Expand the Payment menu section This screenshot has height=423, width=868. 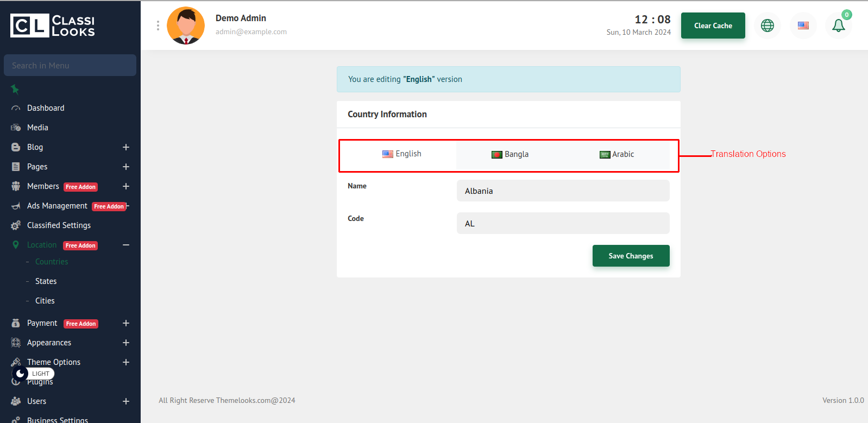click(125, 323)
